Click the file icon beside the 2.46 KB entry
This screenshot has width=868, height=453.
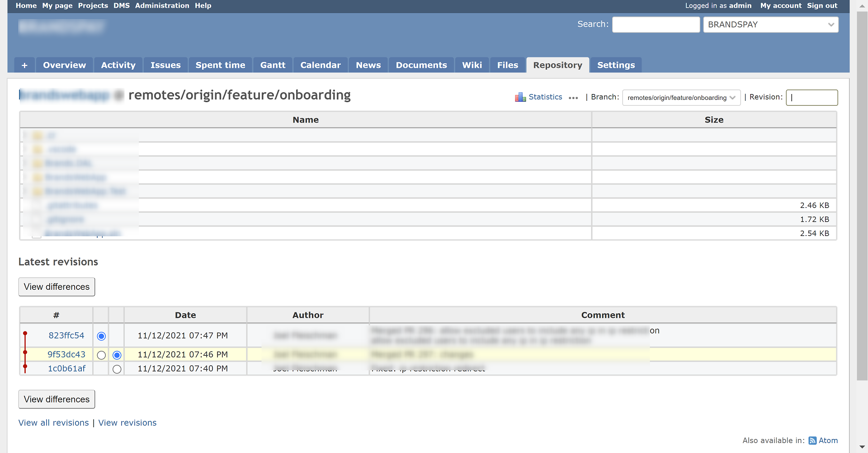36,205
